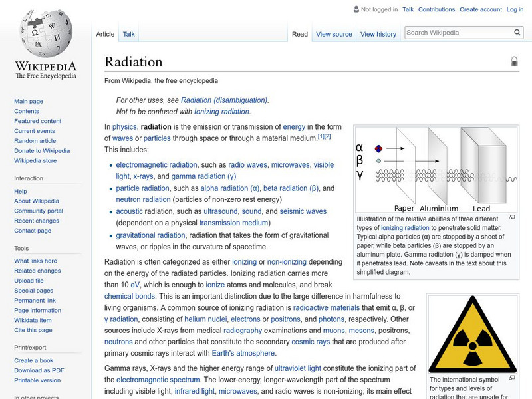Follow the non-ionizing link
This screenshot has width=532, height=399.
tap(287, 262)
